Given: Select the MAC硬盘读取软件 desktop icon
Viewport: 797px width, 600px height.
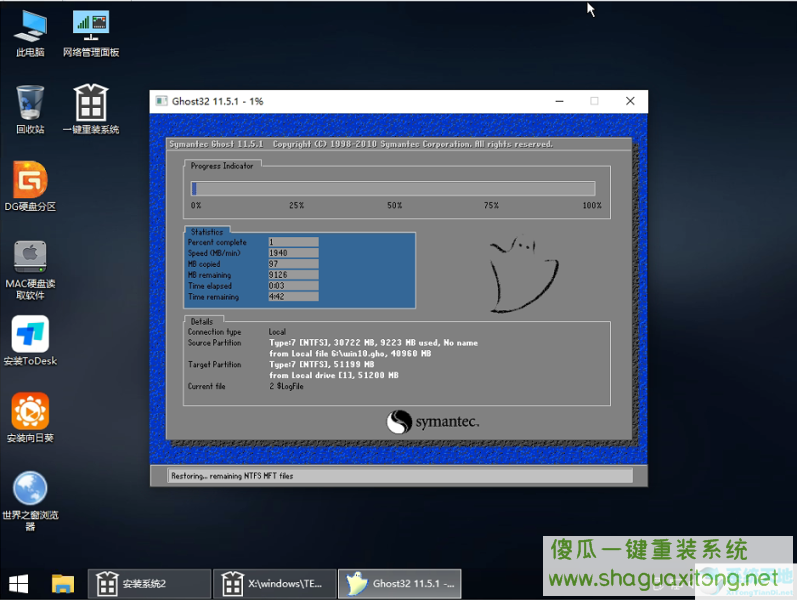Looking at the screenshot, I should (x=30, y=270).
